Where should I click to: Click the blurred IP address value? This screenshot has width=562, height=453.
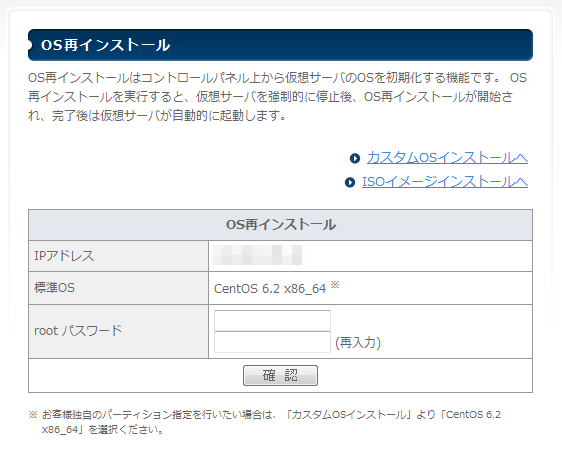tap(257, 255)
